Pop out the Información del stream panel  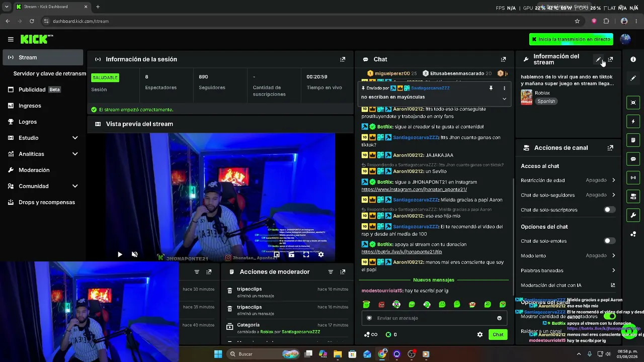click(x=610, y=59)
